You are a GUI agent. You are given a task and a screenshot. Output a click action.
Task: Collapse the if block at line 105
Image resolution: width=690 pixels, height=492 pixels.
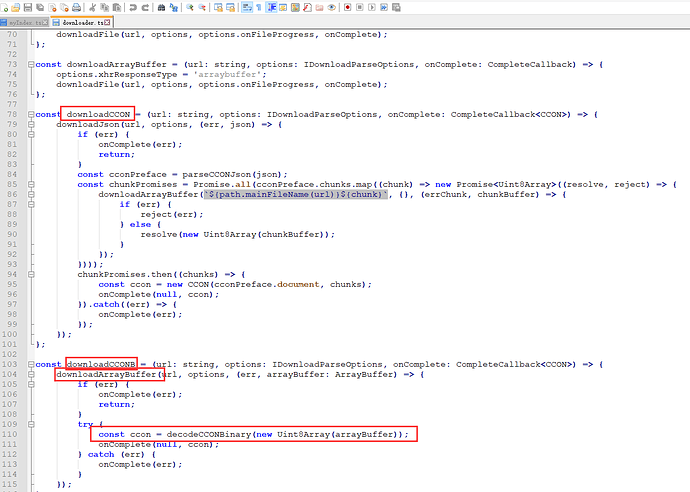pyautogui.click(x=31, y=384)
